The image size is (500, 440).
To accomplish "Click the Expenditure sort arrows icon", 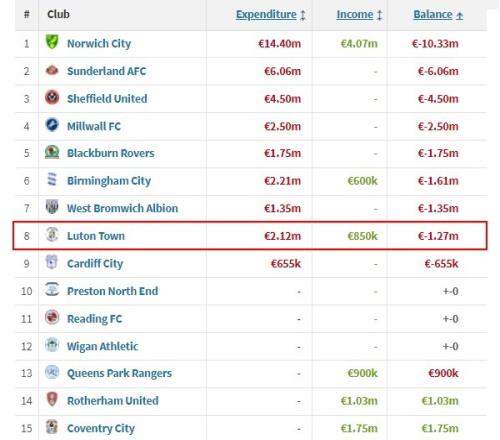I will click(x=303, y=15).
